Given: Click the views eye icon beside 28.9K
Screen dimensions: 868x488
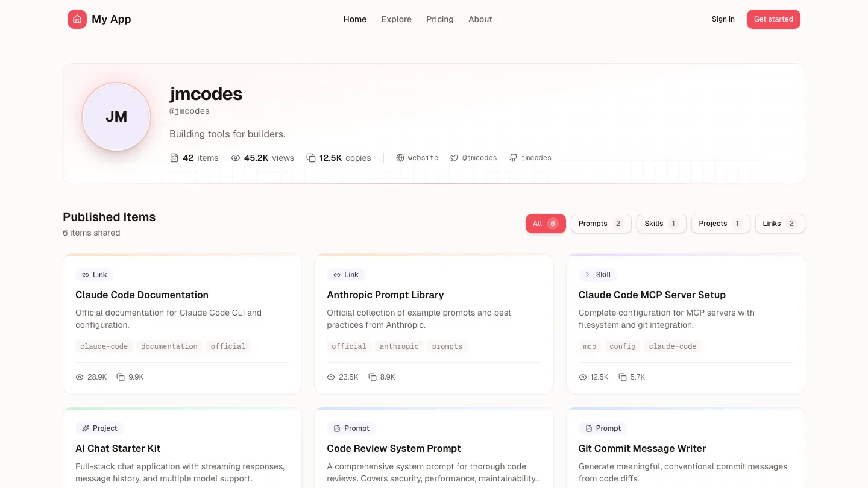Looking at the screenshot, I should 80,377.
